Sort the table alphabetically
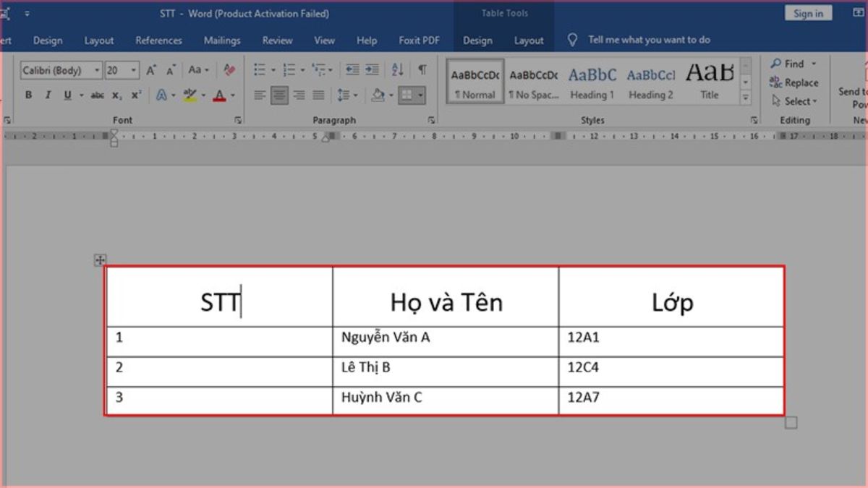 point(396,69)
